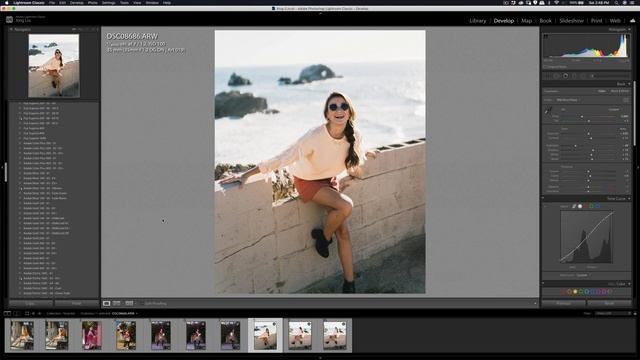Switch off the HSL / Color panel
Viewport: 640px width, 360px height.
pos(543,283)
